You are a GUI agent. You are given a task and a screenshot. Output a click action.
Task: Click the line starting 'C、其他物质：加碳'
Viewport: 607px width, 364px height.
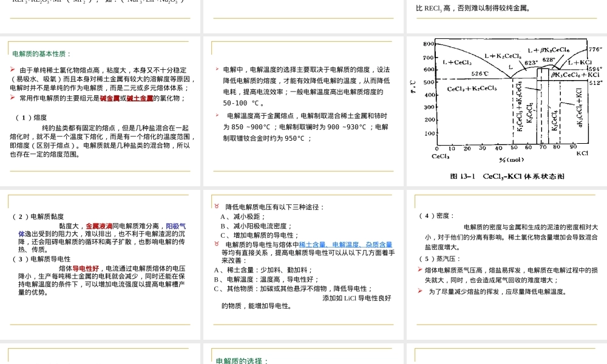(293, 289)
